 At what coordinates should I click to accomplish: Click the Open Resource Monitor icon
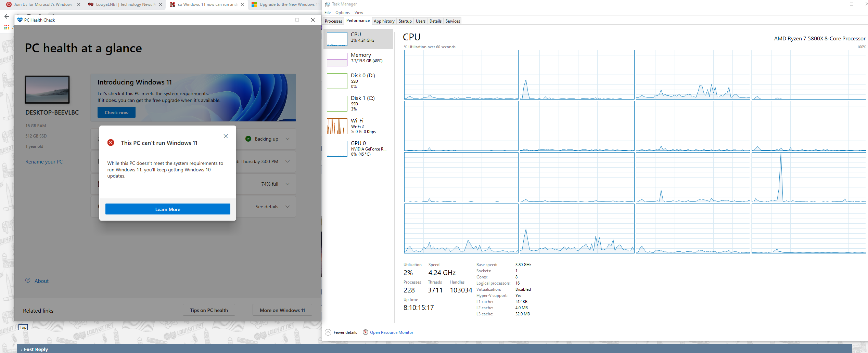pyautogui.click(x=366, y=332)
